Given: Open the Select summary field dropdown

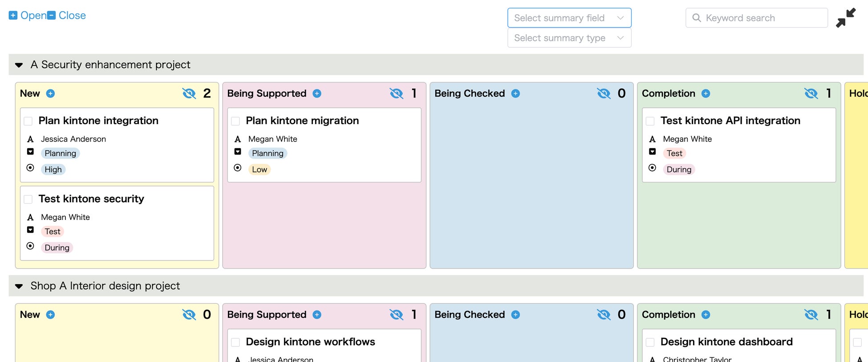Looking at the screenshot, I should click(569, 18).
